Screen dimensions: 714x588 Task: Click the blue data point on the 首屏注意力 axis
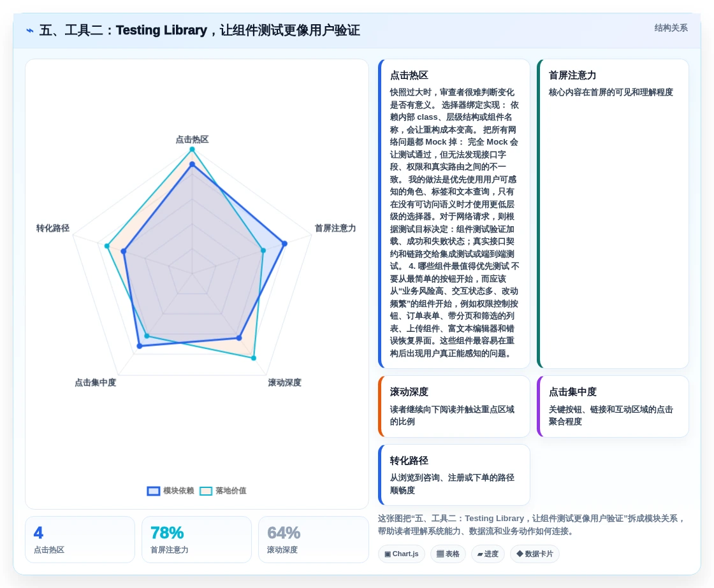(x=284, y=244)
